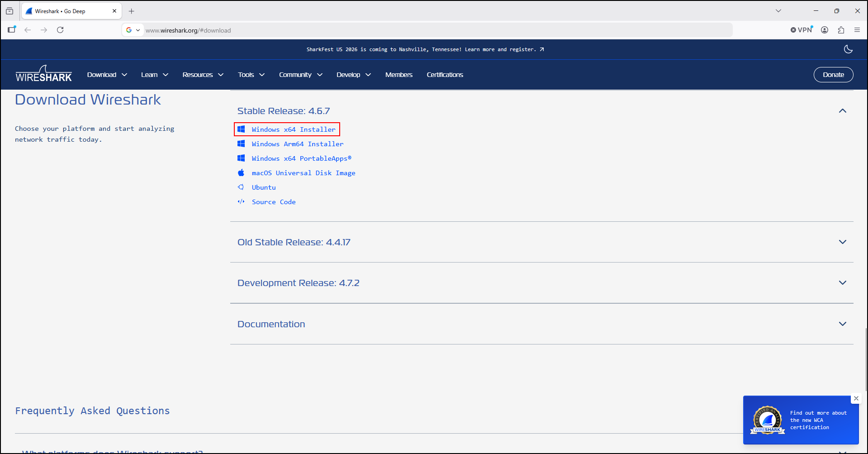Close the Wireshark · Go Deep tab

pyautogui.click(x=114, y=11)
